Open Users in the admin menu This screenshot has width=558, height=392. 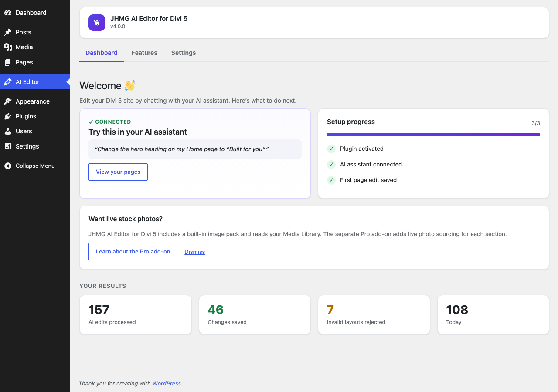point(35,131)
